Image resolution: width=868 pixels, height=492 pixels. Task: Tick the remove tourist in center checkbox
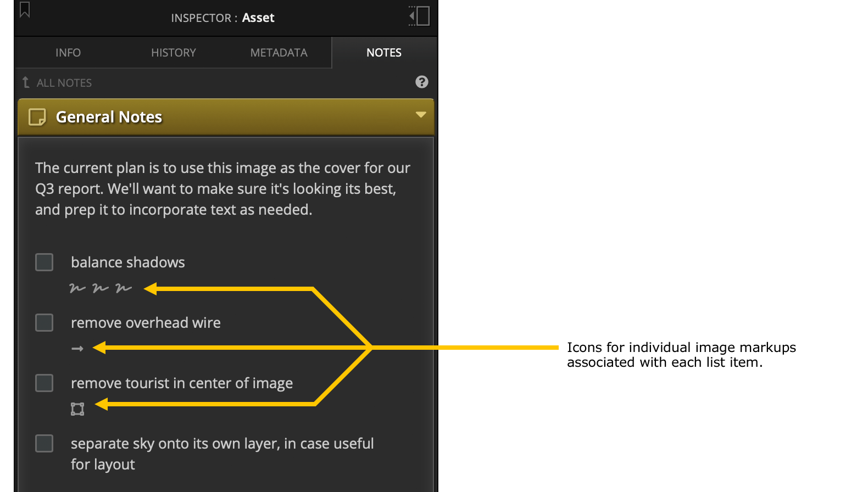[44, 383]
